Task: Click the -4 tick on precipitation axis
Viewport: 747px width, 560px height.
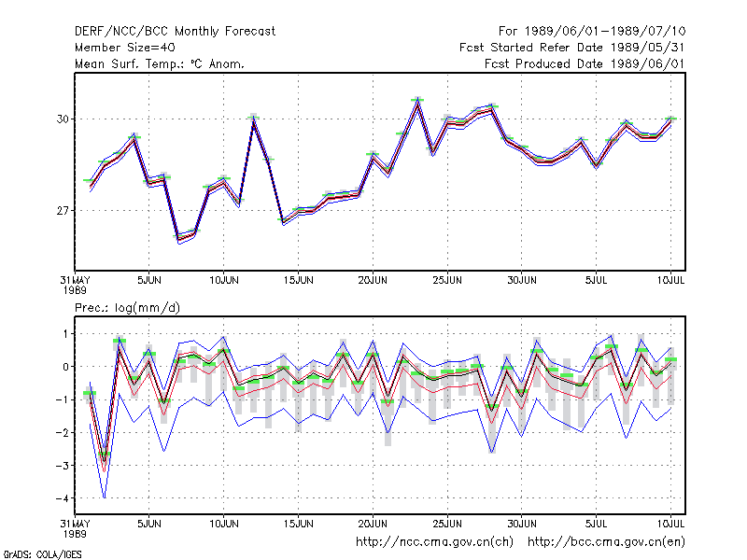Action: pyautogui.click(x=63, y=498)
